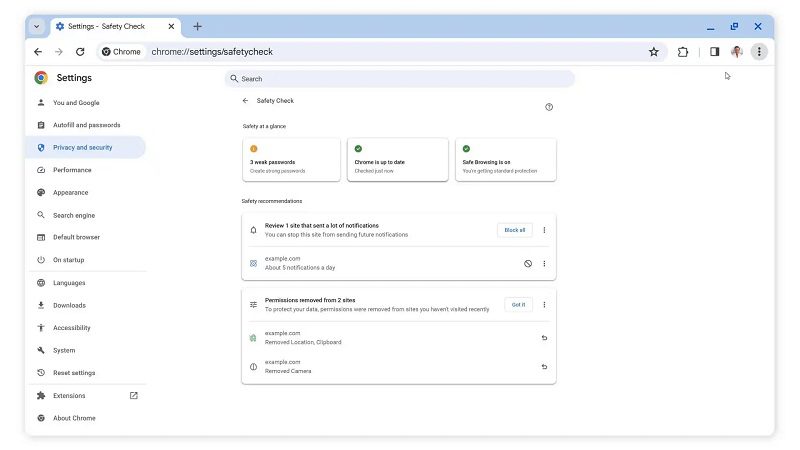The image size is (800, 450).
Task: Open the Extensions puzzle icon in toolbar
Action: pyautogui.click(x=683, y=52)
